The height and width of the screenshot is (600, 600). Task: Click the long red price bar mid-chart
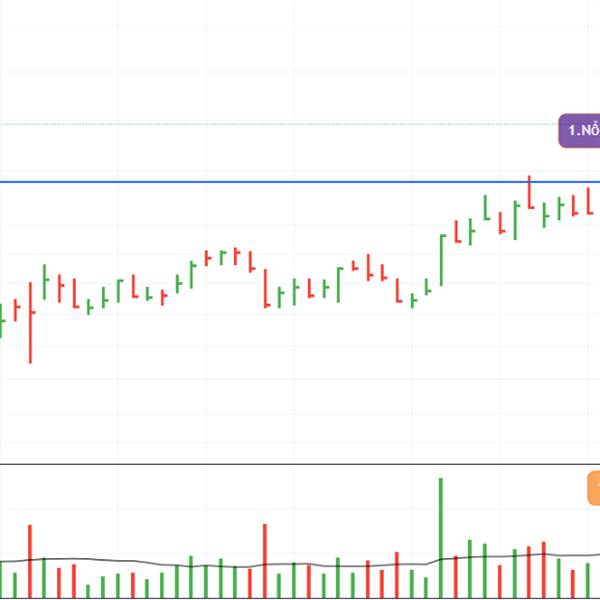coord(266,289)
